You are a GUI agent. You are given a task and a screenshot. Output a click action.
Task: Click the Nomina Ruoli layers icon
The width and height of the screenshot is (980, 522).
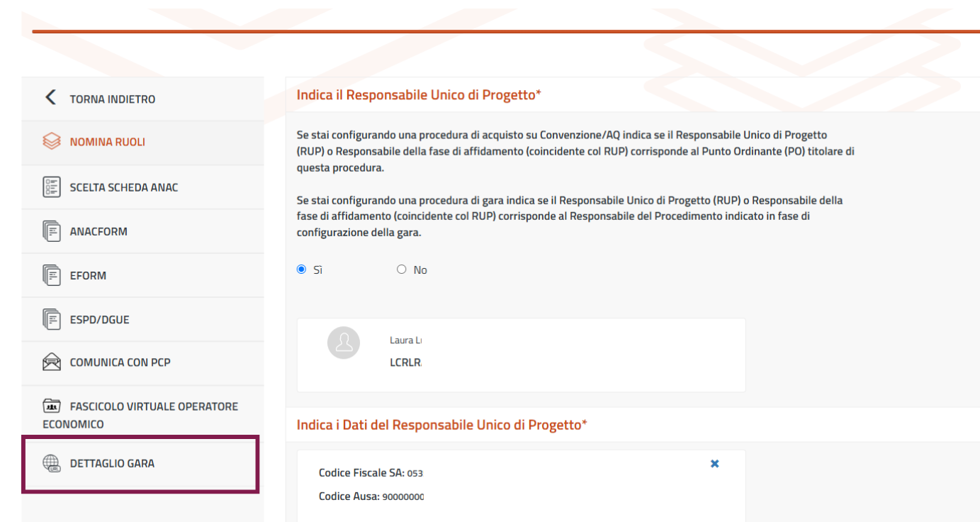tap(52, 142)
